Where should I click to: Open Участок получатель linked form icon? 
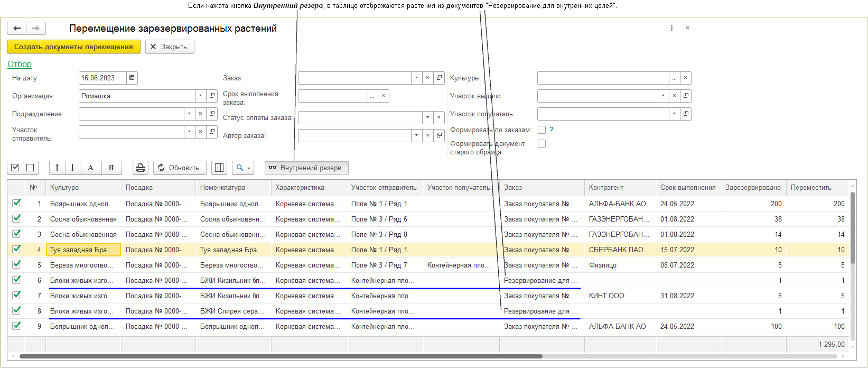[x=686, y=114]
